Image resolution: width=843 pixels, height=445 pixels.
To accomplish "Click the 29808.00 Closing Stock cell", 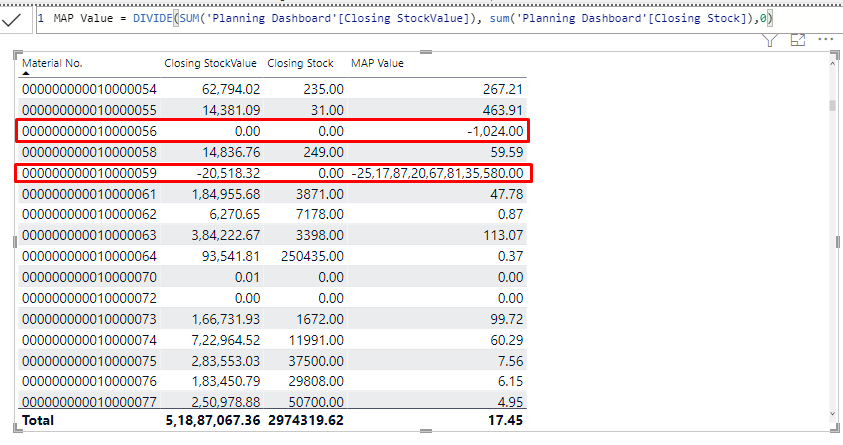I will tap(316, 382).
